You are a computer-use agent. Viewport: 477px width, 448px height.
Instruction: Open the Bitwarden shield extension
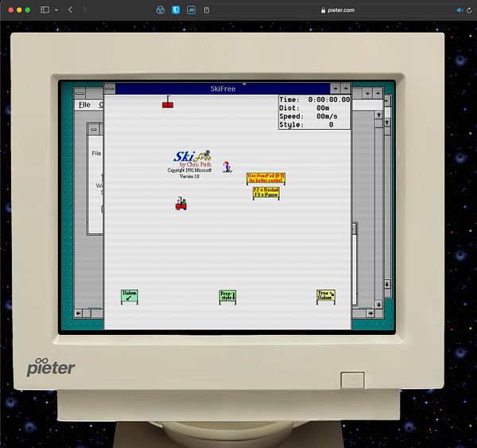click(176, 10)
